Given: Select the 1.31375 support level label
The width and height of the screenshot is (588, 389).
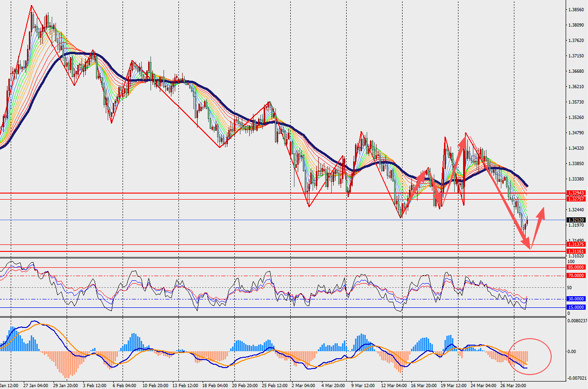Looking at the screenshot, I should [576, 244].
